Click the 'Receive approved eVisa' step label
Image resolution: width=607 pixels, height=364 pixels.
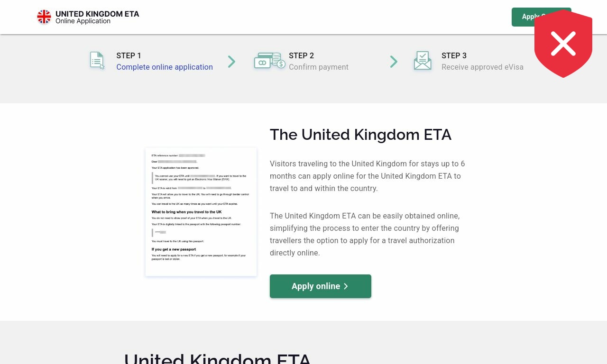482,67
